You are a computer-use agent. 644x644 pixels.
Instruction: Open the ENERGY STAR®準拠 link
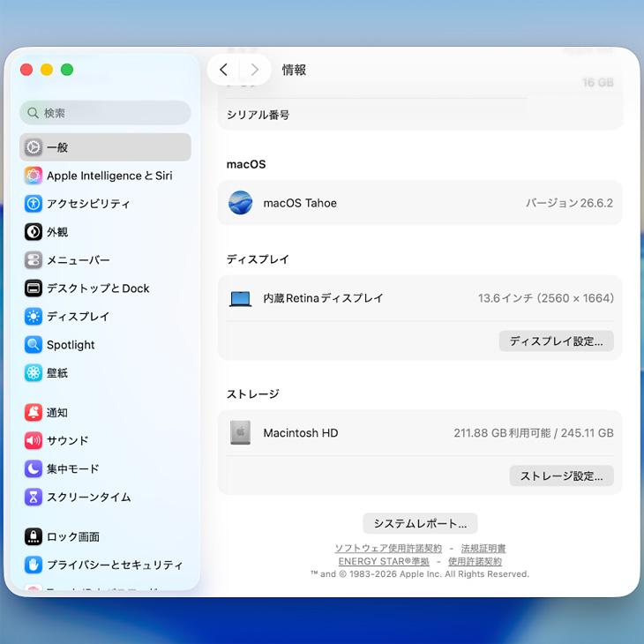point(384,561)
